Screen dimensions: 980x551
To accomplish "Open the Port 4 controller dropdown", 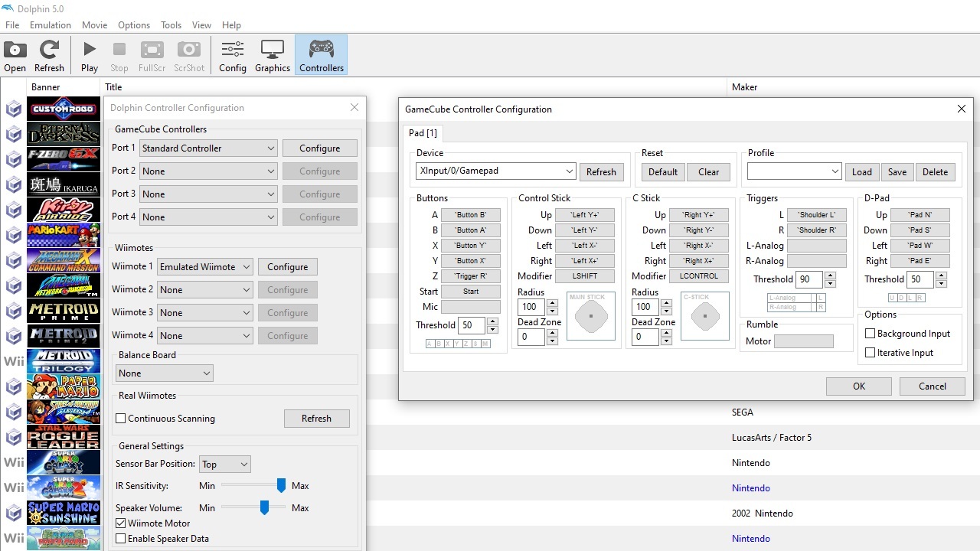I will pos(208,217).
